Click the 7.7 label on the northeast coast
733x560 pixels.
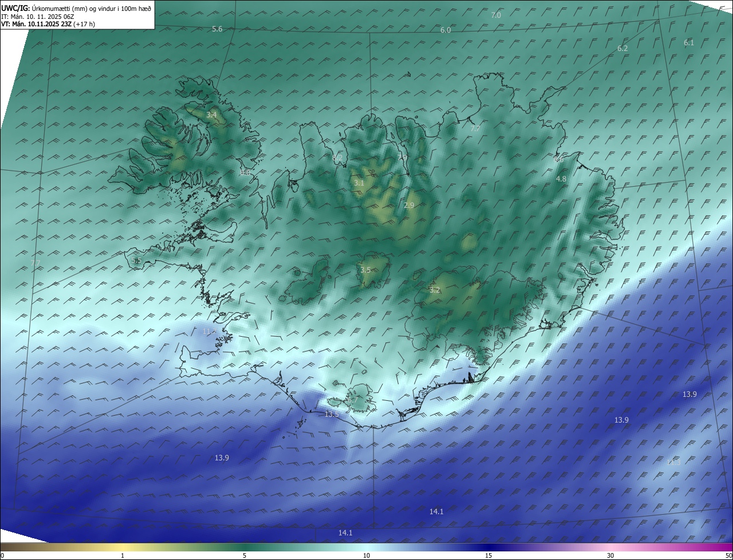pos(475,129)
